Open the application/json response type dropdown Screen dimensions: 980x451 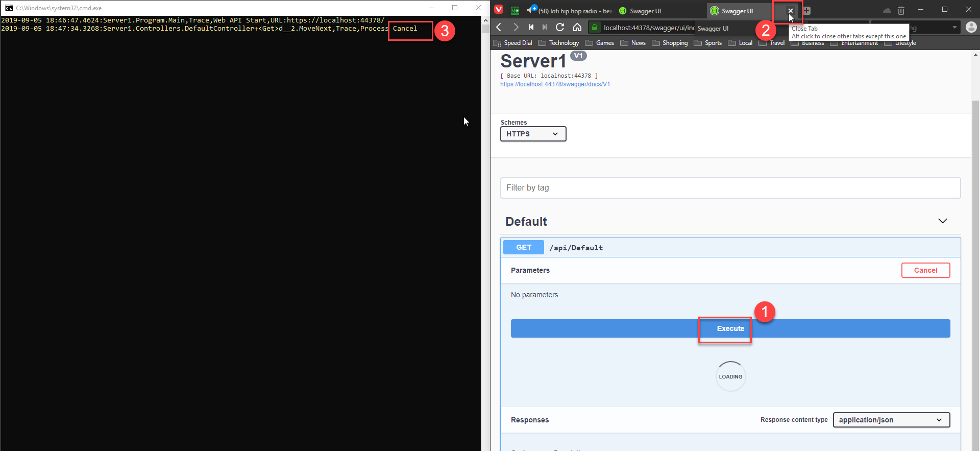point(891,420)
